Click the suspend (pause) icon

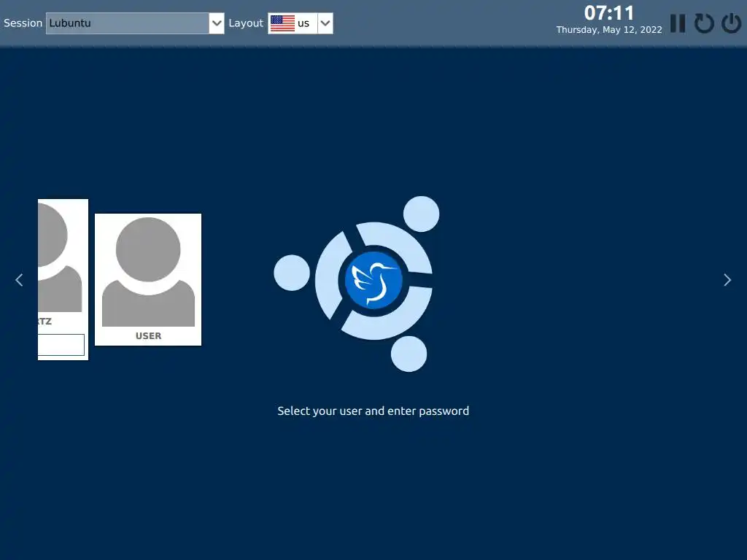[678, 23]
